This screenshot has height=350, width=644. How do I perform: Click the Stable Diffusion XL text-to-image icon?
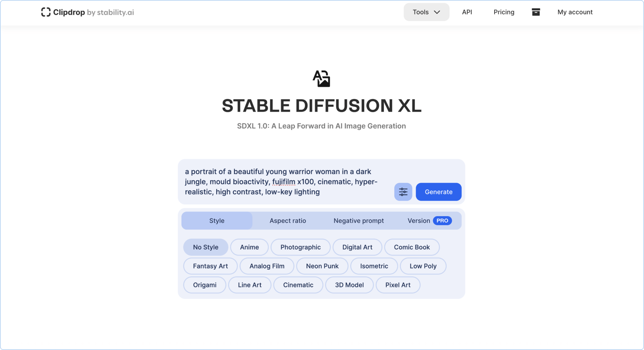click(x=321, y=78)
